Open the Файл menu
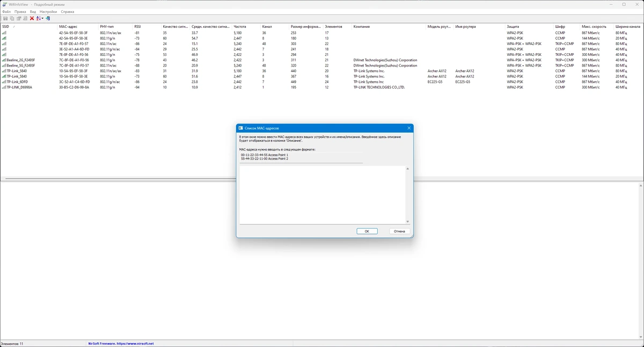This screenshot has width=644, height=347. (6, 11)
